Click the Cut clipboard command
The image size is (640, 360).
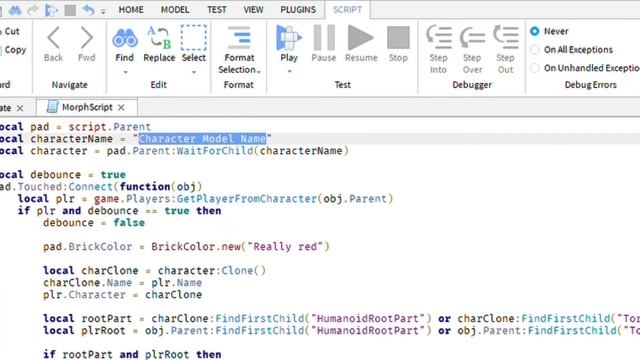[x=11, y=31]
